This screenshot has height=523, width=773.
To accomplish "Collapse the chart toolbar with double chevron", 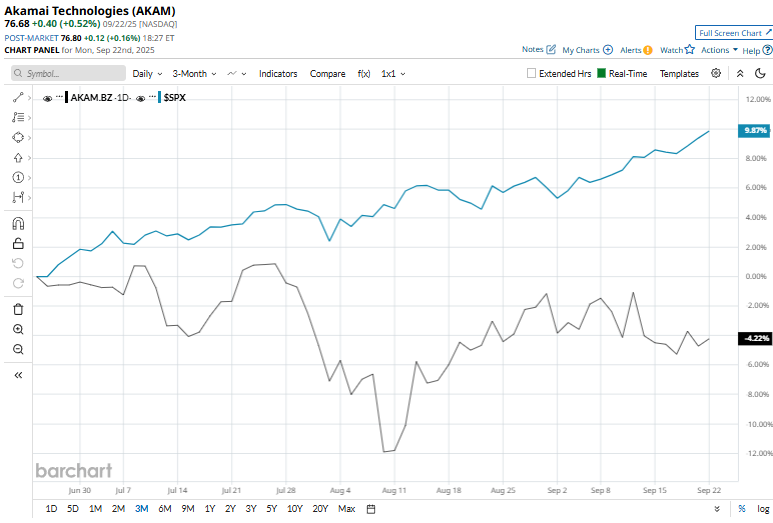I will (x=740, y=73).
